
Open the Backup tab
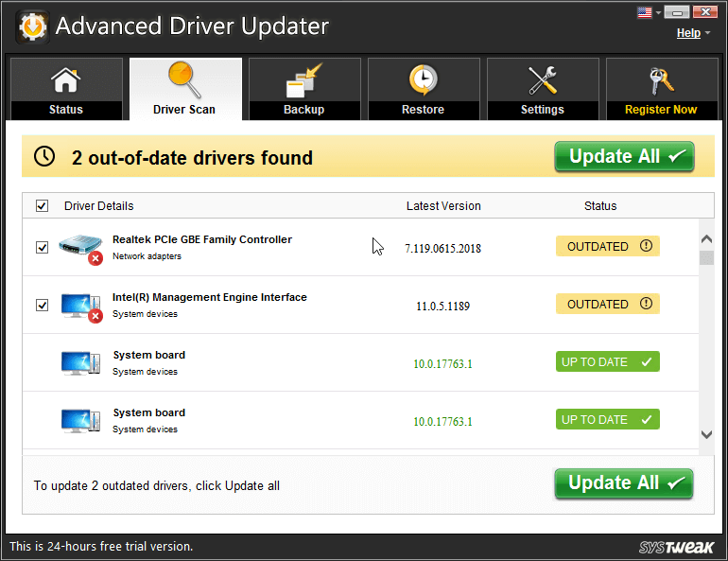[304, 89]
